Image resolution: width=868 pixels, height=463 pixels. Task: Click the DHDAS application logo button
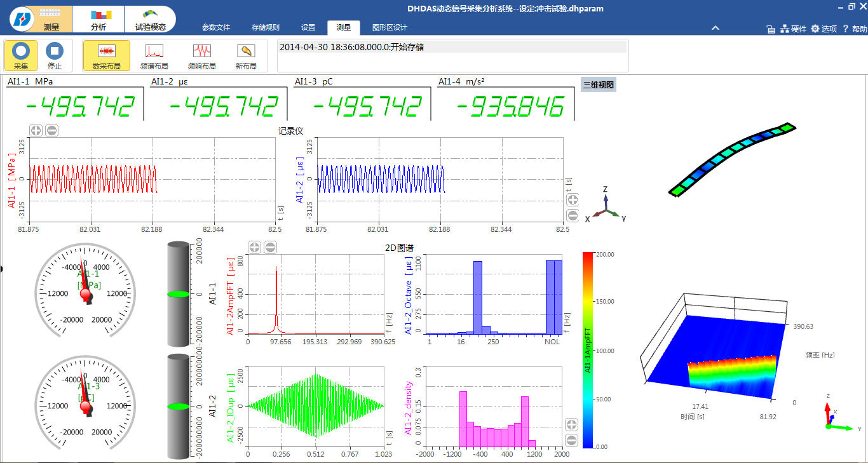tap(22, 18)
